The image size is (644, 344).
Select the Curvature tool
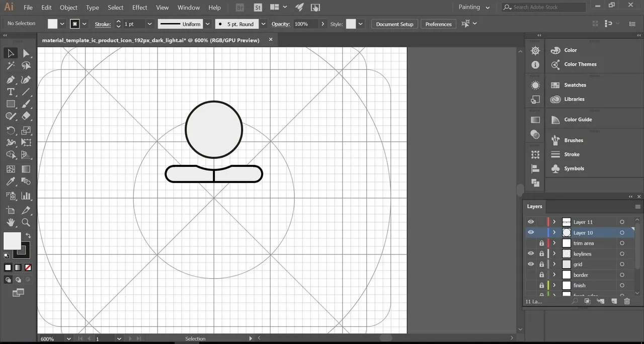tap(26, 79)
